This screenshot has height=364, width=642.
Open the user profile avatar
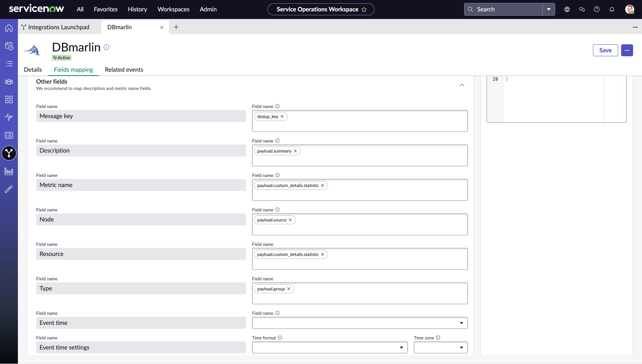pyautogui.click(x=630, y=9)
